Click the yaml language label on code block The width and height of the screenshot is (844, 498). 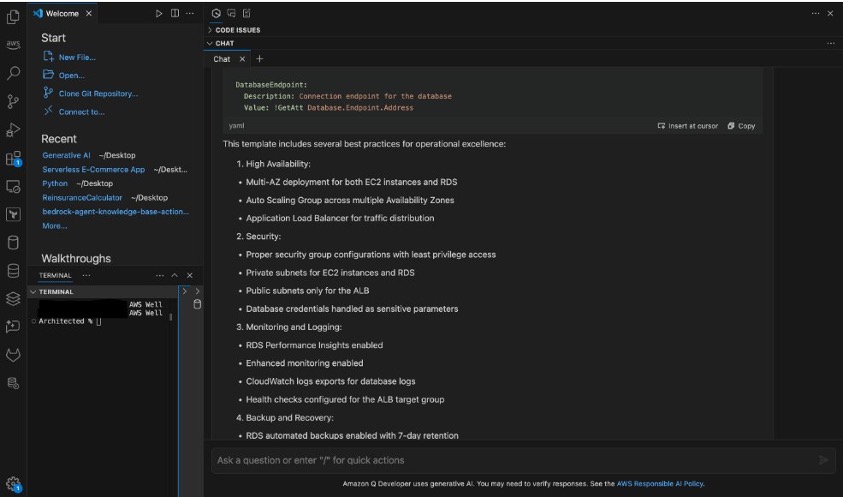(x=236, y=125)
